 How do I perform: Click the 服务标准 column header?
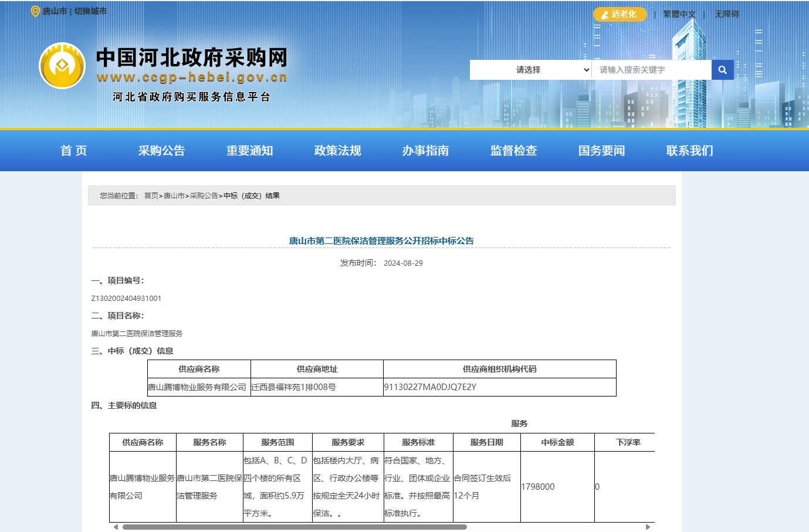[418, 442]
